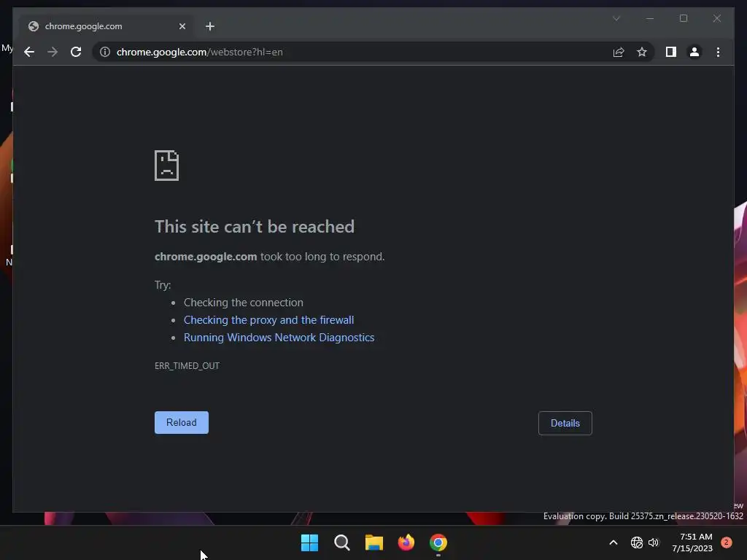Click the blue Reload button
The height and width of the screenshot is (560, 747).
(182, 422)
